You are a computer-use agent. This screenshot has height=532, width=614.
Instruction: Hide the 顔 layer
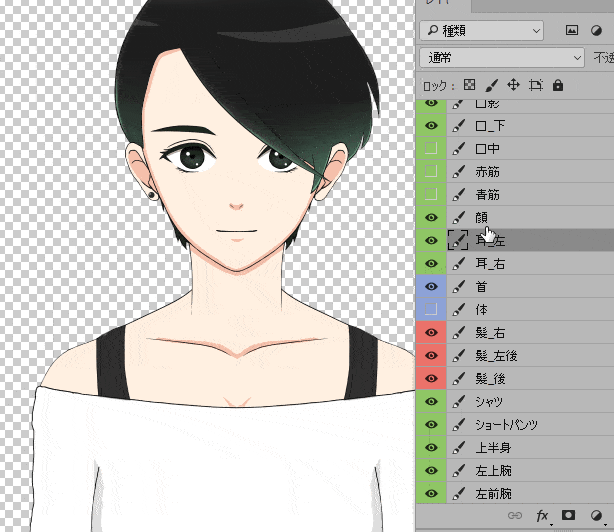pyautogui.click(x=431, y=217)
